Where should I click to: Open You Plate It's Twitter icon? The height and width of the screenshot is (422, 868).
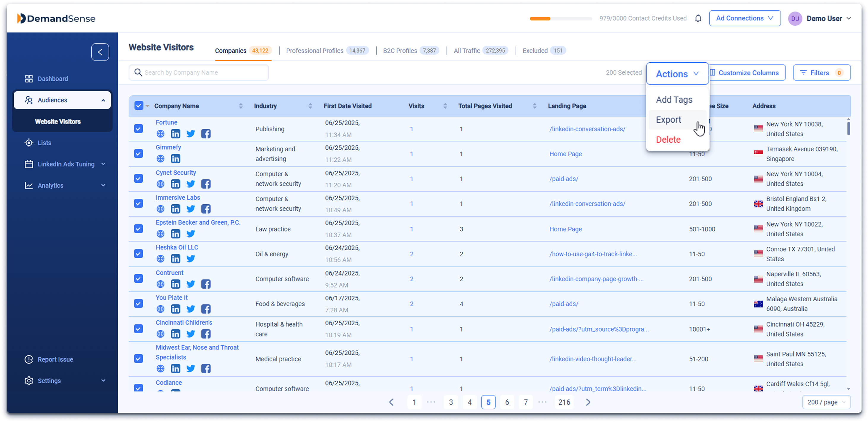[x=190, y=309]
